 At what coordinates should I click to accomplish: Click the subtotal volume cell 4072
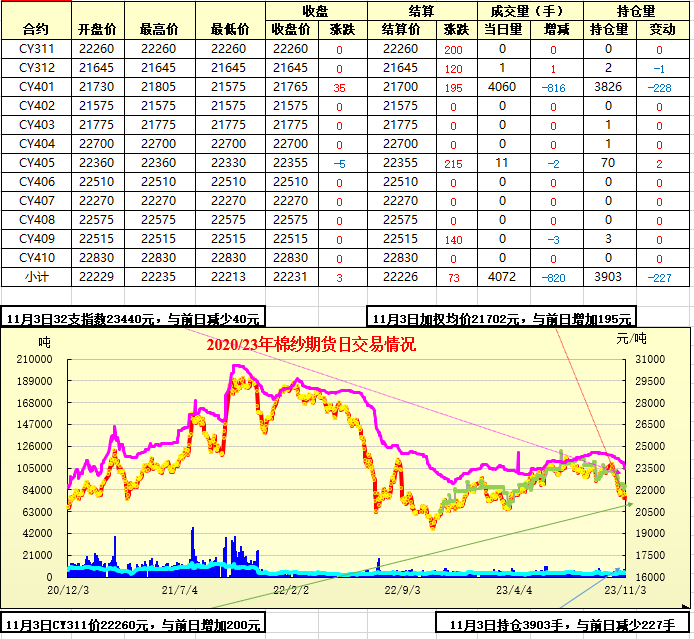pyautogui.click(x=501, y=277)
